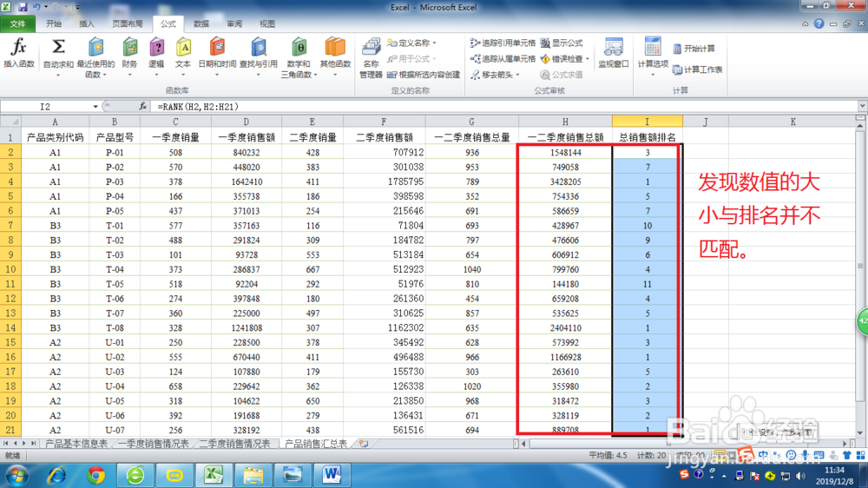Open the quick access toolbar customize dropdown
Image resolution: width=868 pixels, height=488 pixels.
click(x=77, y=7)
